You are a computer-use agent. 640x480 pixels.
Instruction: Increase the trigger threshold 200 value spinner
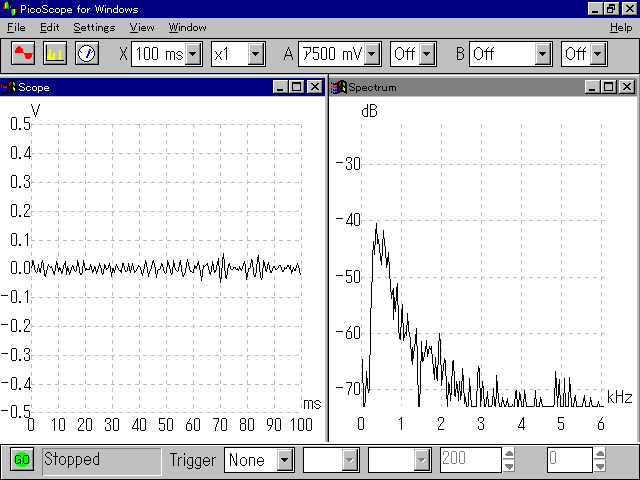pyautogui.click(x=510, y=454)
